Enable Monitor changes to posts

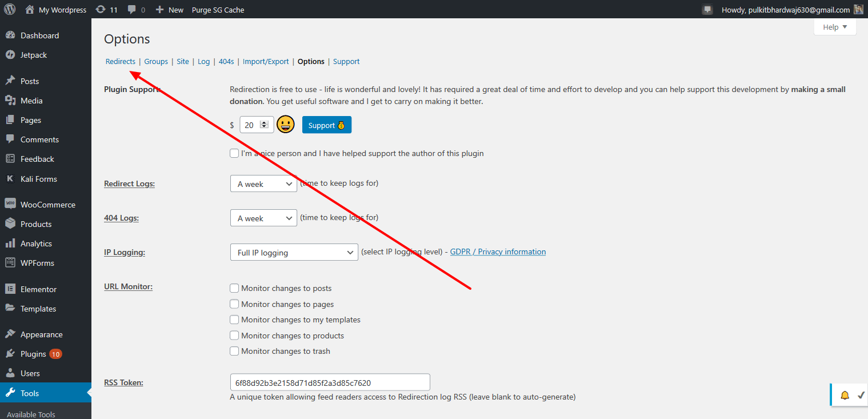tap(234, 288)
